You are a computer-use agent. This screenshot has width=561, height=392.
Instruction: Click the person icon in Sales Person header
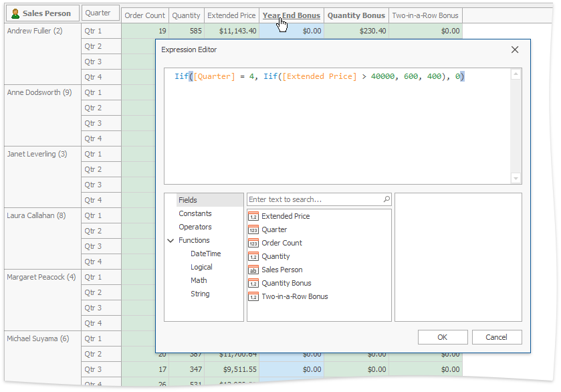[14, 13]
